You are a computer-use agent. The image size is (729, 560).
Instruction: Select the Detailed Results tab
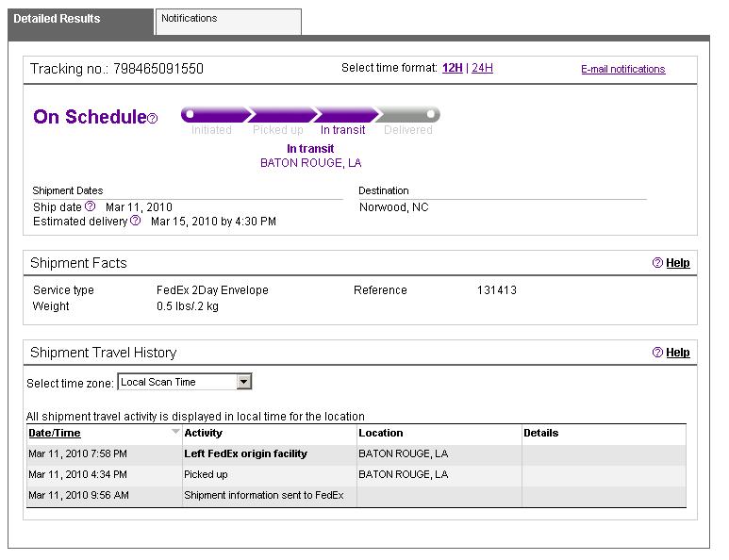[x=80, y=22]
